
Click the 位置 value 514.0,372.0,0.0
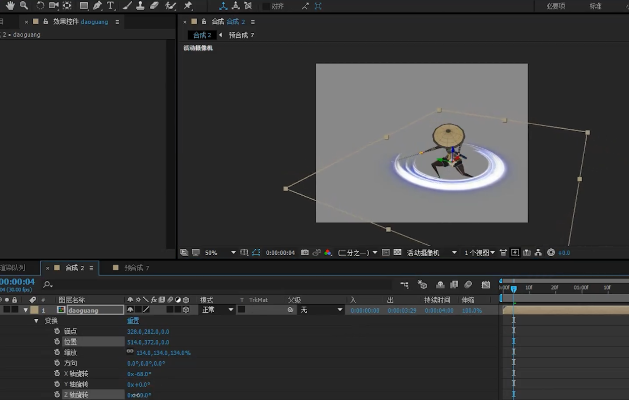coord(148,342)
